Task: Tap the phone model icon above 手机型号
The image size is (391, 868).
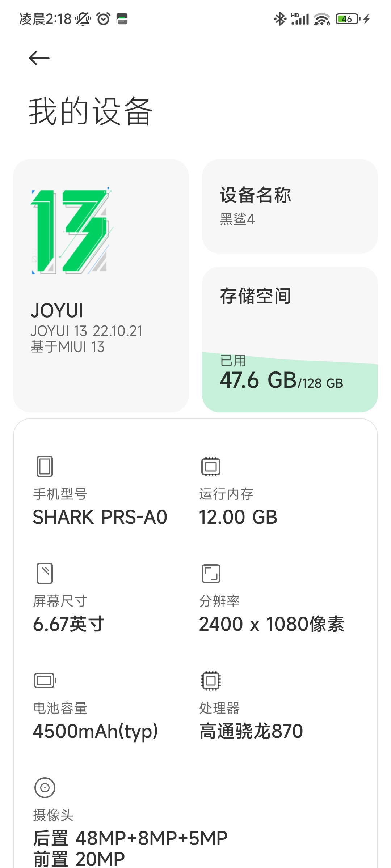Action: tap(45, 466)
